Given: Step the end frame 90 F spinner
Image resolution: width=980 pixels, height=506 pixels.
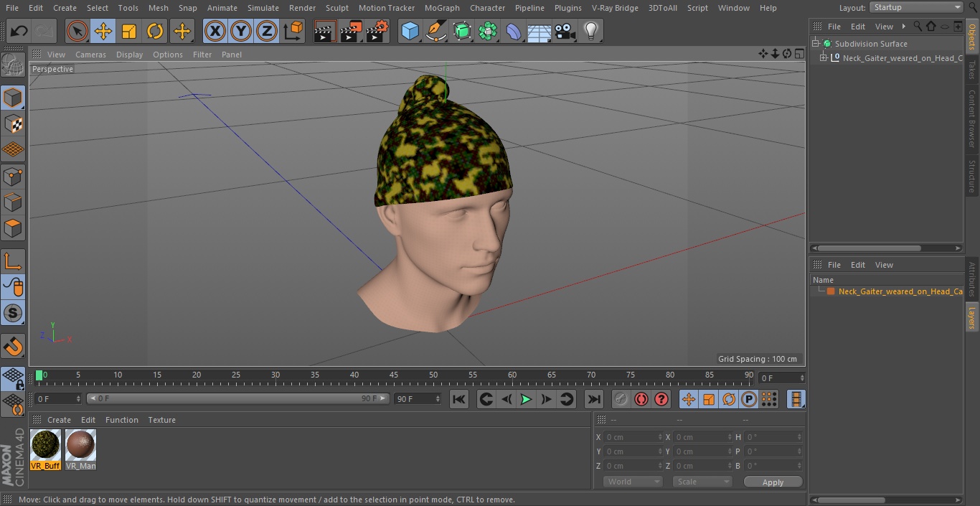Looking at the screenshot, I should (x=438, y=398).
